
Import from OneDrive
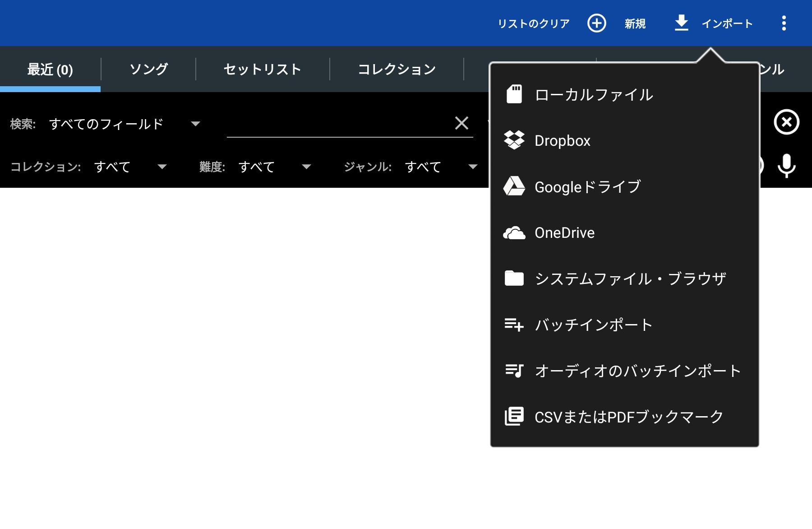(564, 233)
